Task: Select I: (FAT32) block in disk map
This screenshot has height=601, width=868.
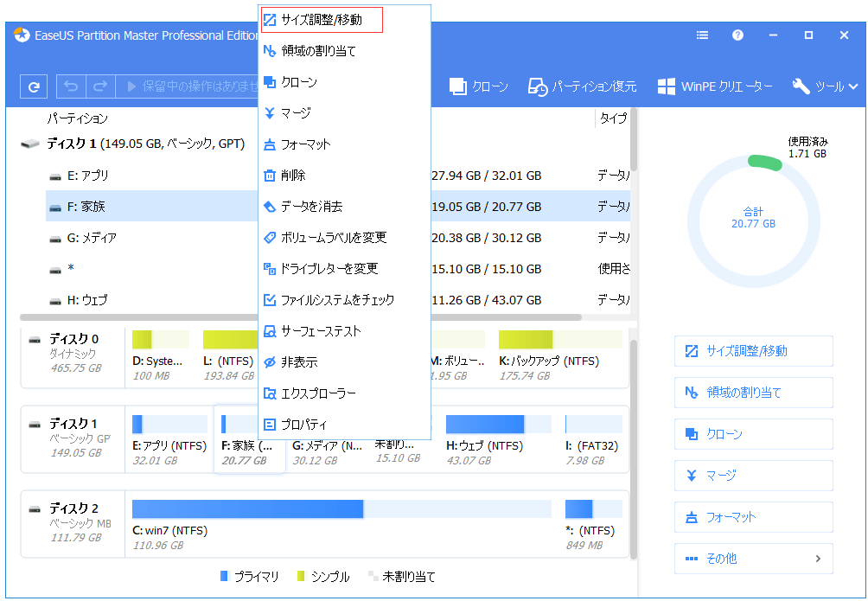Action: (x=593, y=440)
